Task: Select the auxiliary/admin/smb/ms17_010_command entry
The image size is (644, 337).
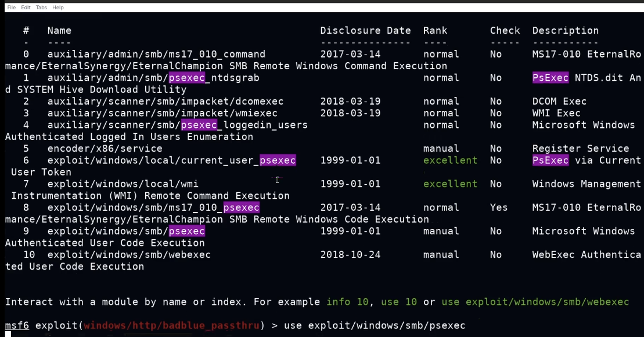Action: [x=156, y=54]
